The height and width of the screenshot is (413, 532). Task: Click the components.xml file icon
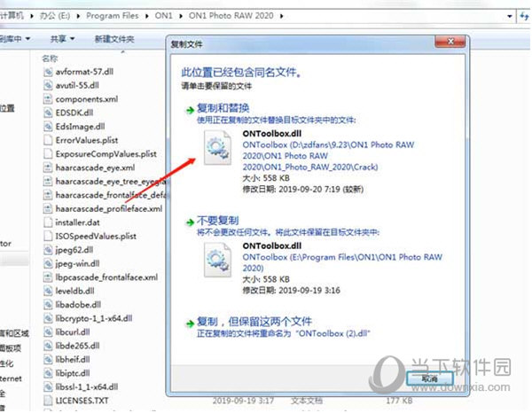point(48,99)
